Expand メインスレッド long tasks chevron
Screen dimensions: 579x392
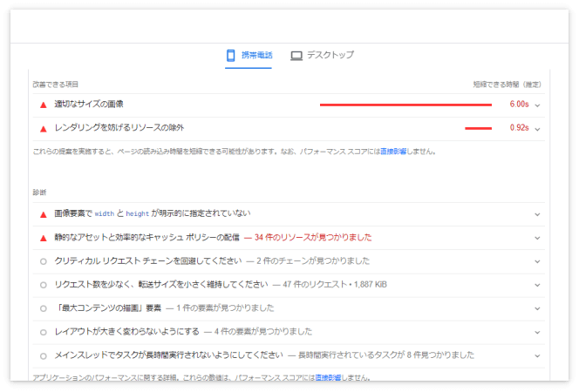[x=537, y=356]
